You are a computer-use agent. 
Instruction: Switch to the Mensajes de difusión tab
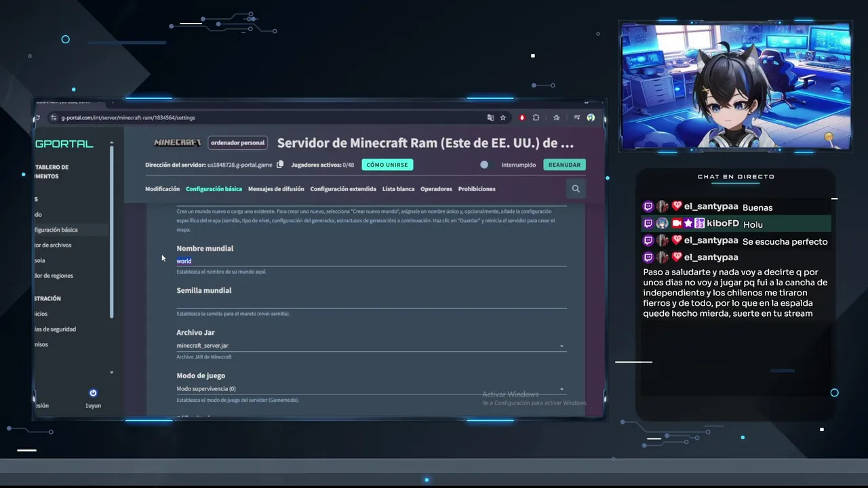point(276,189)
